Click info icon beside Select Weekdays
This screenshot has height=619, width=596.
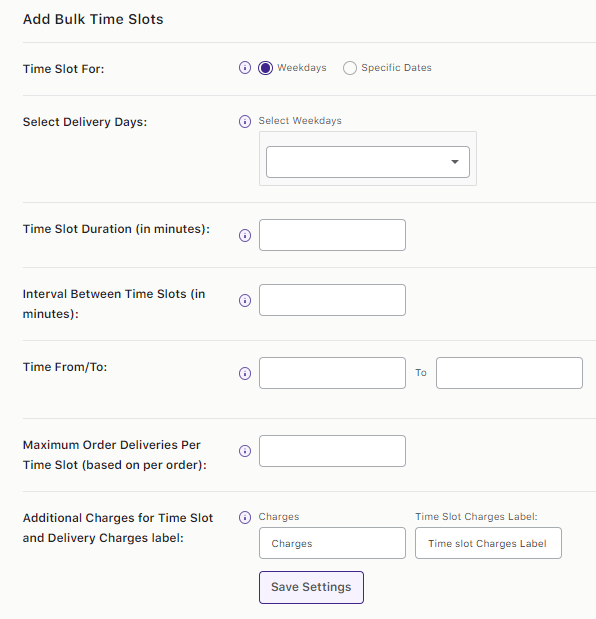(245, 121)
